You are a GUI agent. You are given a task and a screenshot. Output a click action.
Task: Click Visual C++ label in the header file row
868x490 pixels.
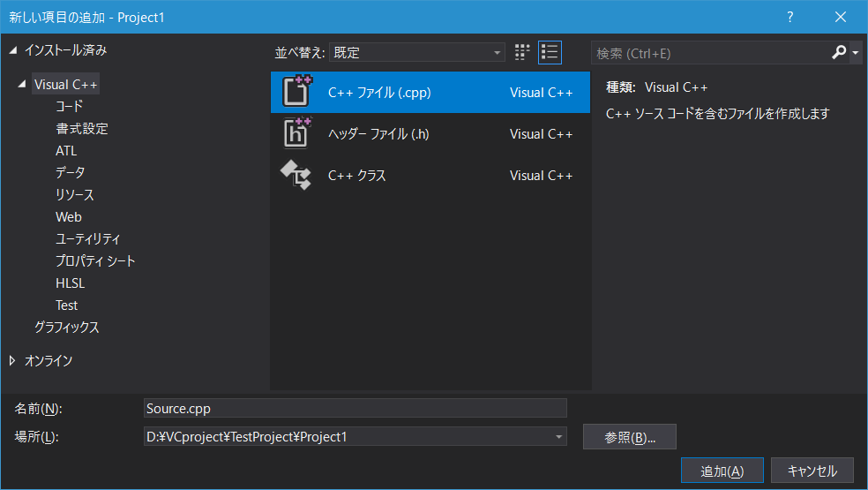coord(541,133)
